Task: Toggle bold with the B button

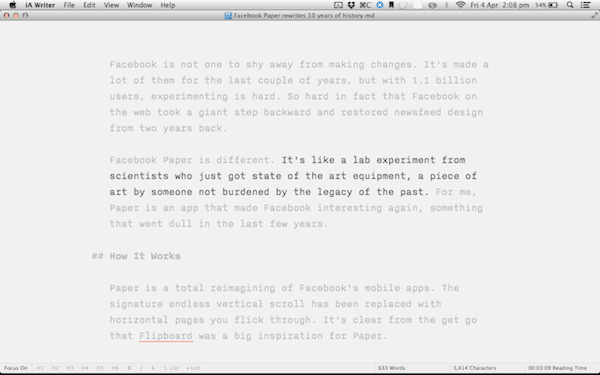Action: [129, 368]
